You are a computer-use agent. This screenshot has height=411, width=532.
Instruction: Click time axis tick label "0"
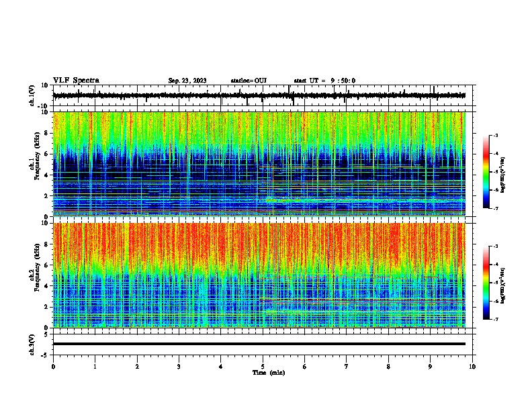(53, 367)
